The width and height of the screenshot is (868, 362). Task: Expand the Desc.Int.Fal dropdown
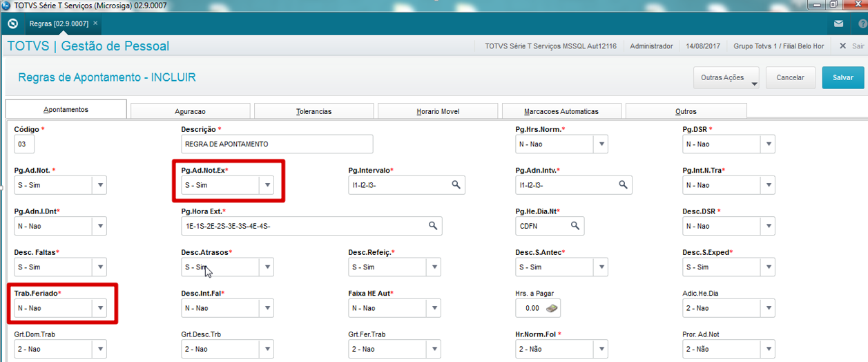[x=267, y=308]
